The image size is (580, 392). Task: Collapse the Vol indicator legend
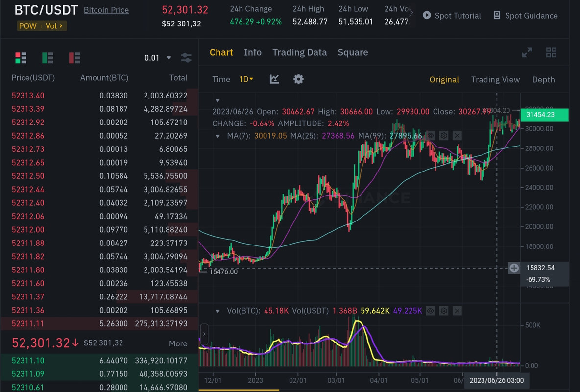point(217,311)
